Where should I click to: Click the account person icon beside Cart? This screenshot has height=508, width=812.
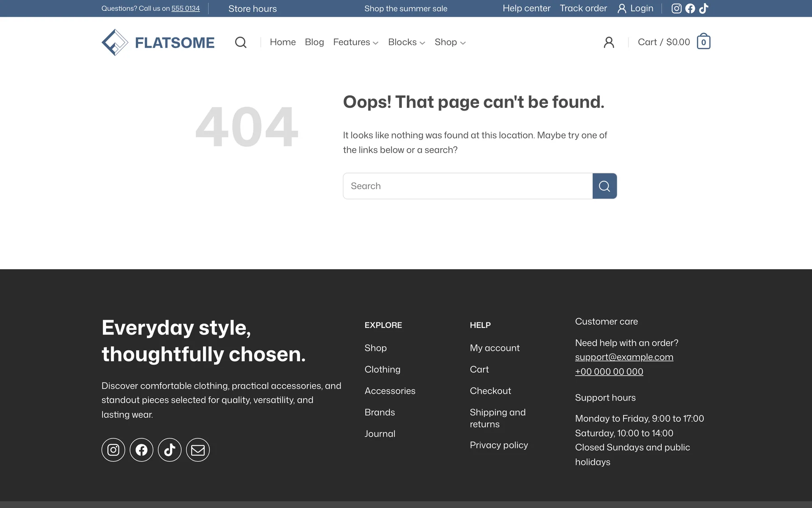tap(609, 42)
